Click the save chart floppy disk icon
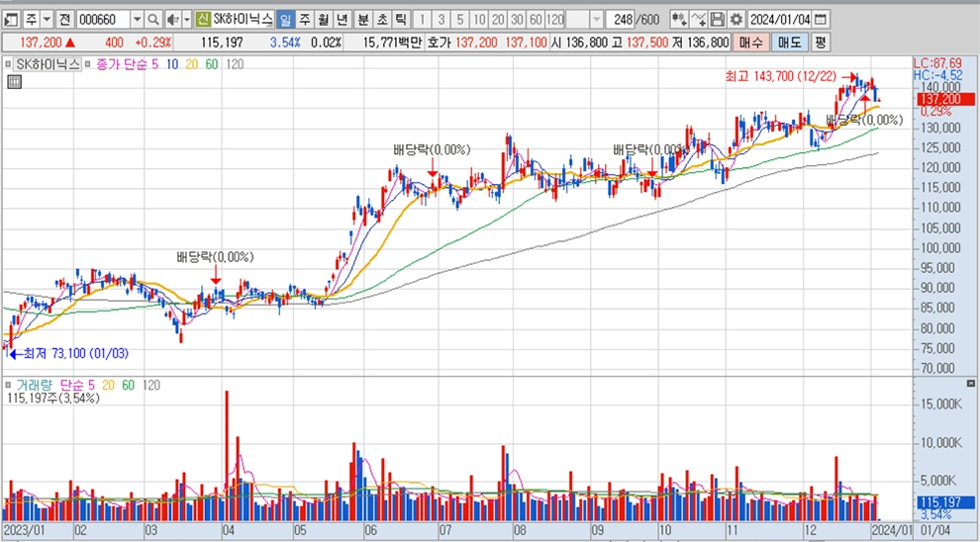This screenshot has width=980, height=542. tap(718, 20)
